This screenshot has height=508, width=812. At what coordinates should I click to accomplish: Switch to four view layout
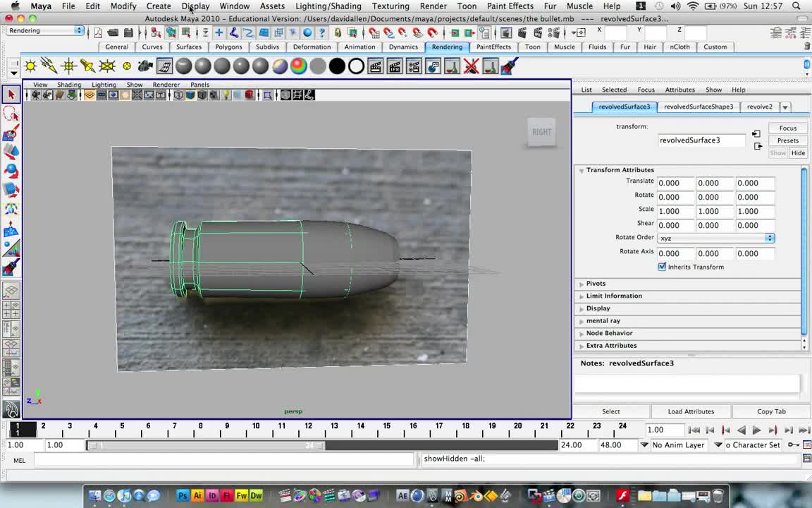[11, 310]
